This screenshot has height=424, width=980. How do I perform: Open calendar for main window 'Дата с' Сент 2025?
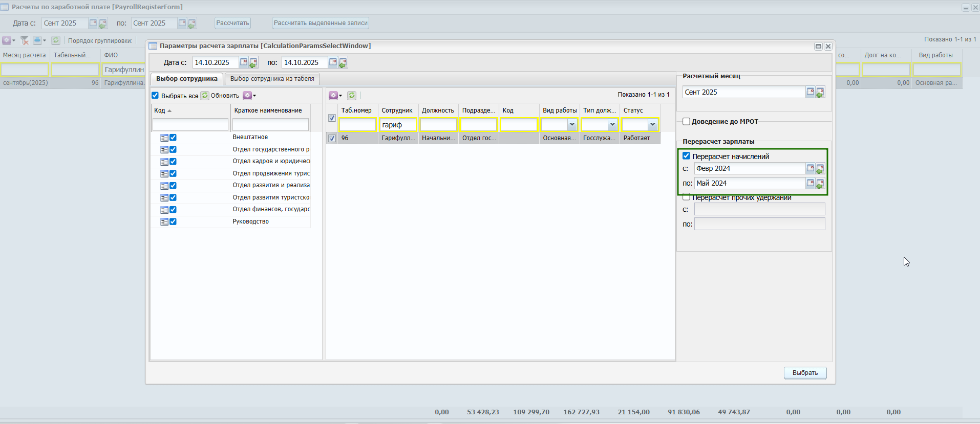click(93, 23)
